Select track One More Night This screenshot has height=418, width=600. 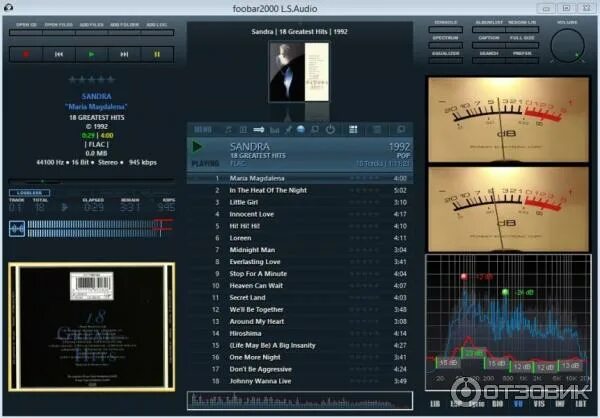point(300,357)
